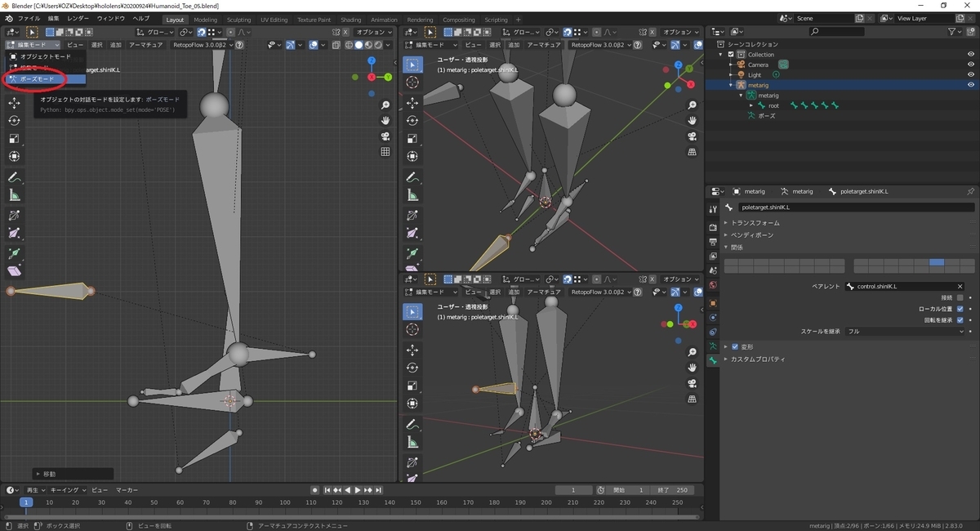
Task: Clear the control.shinIK.L parent field
Action: 960,287
